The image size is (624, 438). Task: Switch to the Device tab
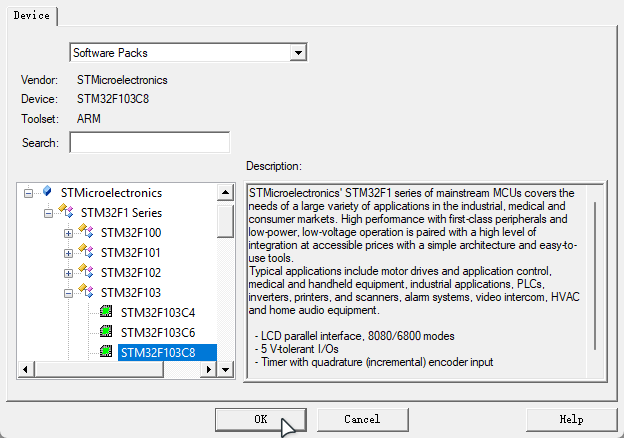pos(31,16)
